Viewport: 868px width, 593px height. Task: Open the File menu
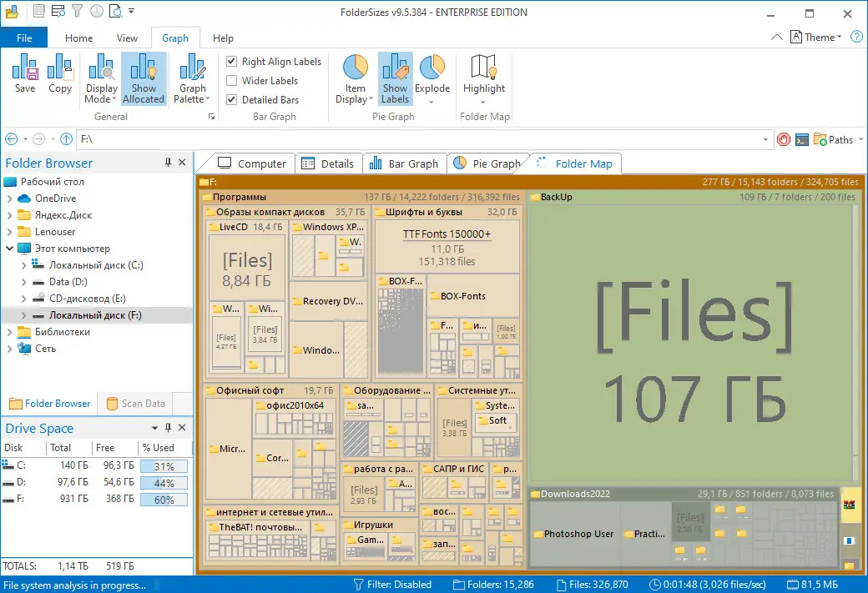pyautogui.click(x=24, y=38)
